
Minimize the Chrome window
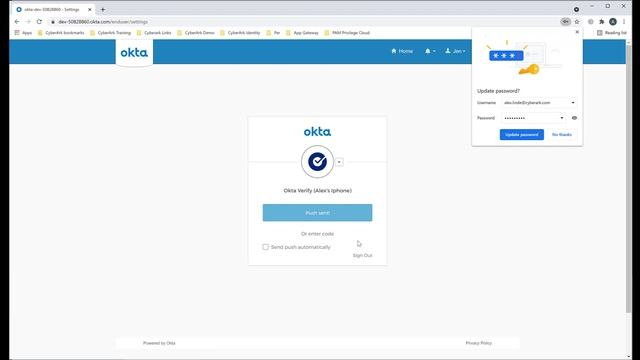pyautogui.click(x=592, y=6)
